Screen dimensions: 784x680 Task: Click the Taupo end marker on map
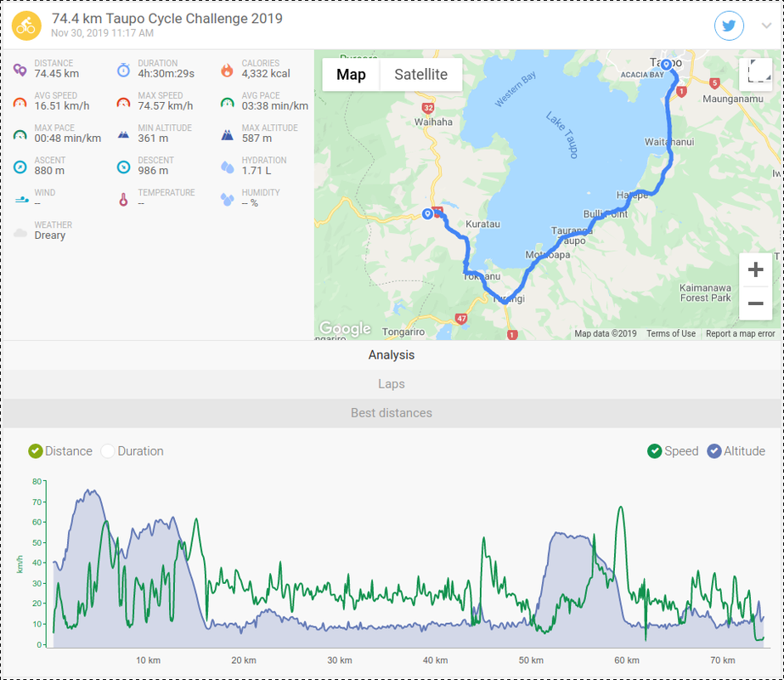point(666,65)
